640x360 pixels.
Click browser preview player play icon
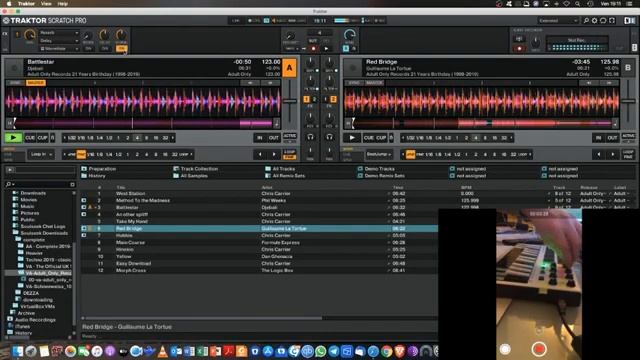tap(10, 169)
